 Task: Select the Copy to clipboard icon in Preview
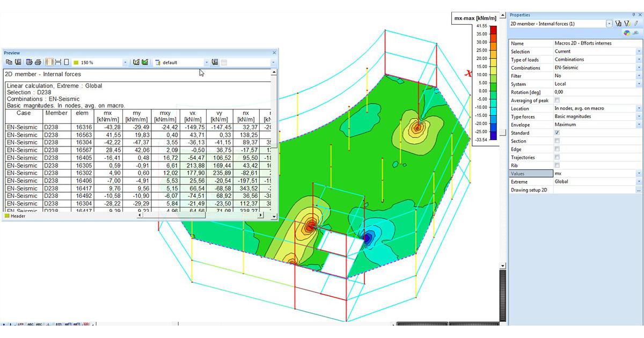click(x=9, y=62)
